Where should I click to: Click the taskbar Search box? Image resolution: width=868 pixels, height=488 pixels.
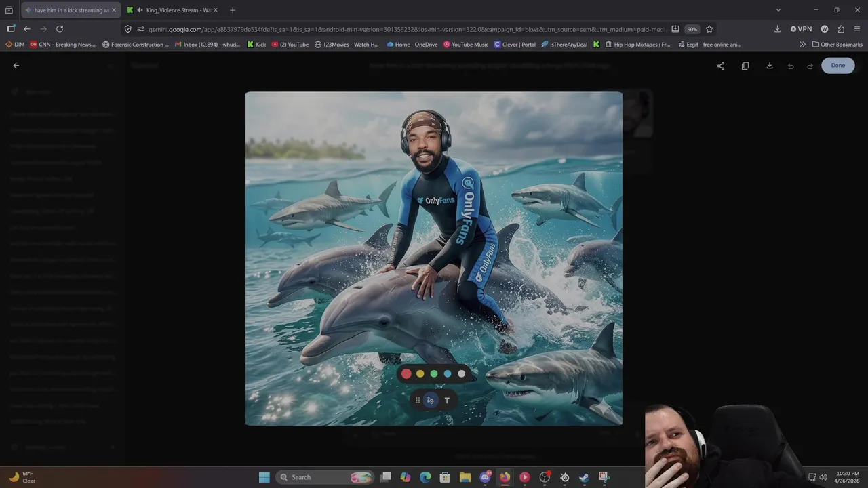325,477
